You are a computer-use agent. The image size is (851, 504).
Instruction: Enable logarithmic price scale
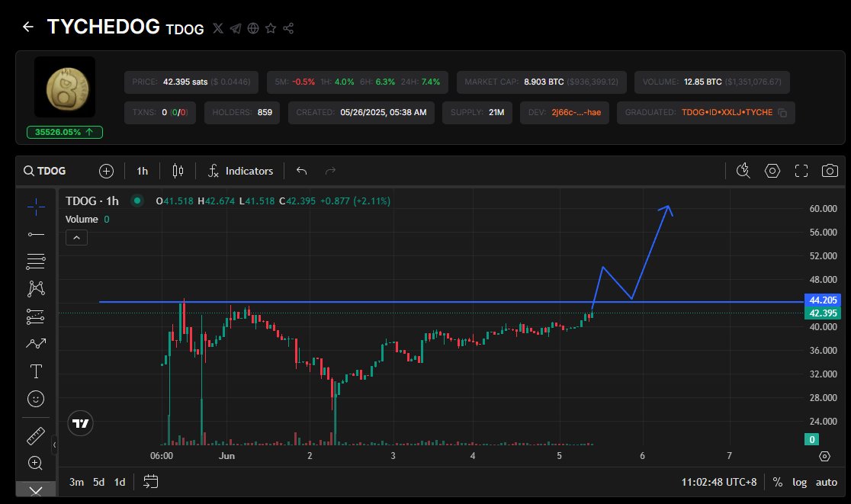[x=799, y=482]
